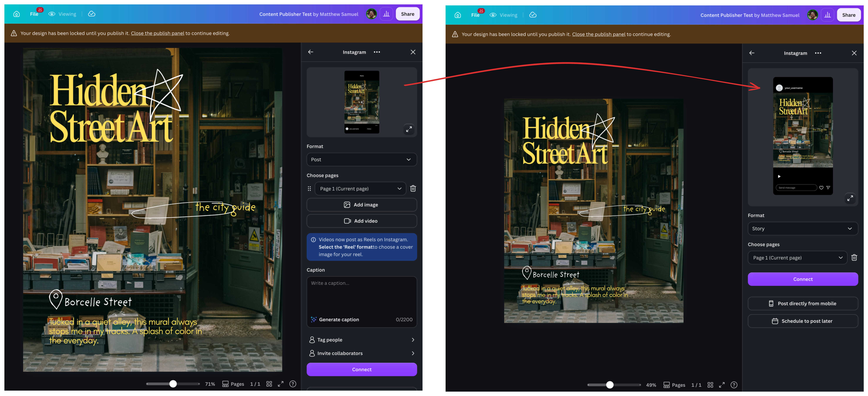This screenshot has height=396, width=868.
Task: Open the 71% zoom level menu
Action: [210, 384]
